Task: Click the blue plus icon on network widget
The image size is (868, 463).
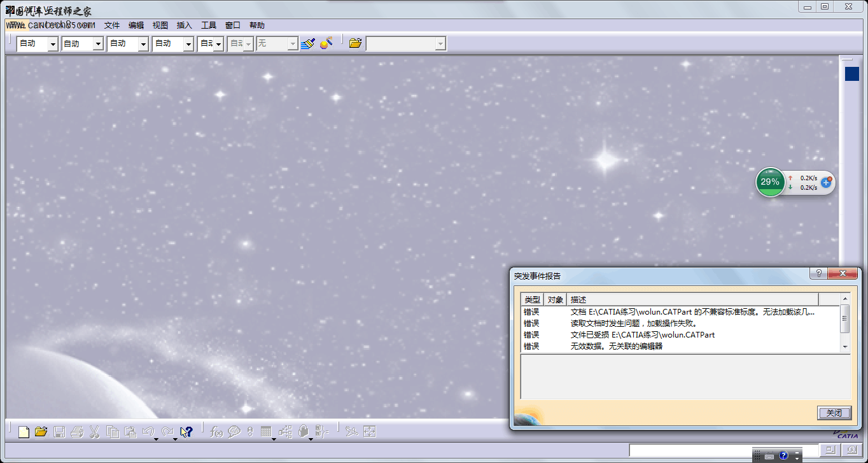Action: [826, 182]
